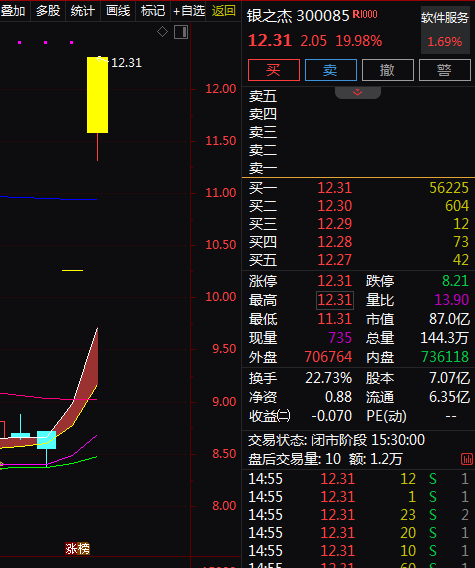This screenshot has height=568, width=475.
Task: Open the 多股 multi-stock menu
Action: point(48,11)
